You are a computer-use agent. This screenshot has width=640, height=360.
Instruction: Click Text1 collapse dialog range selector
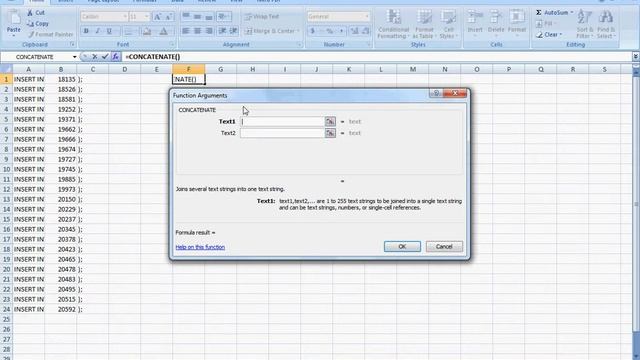(x=330, y=122)
